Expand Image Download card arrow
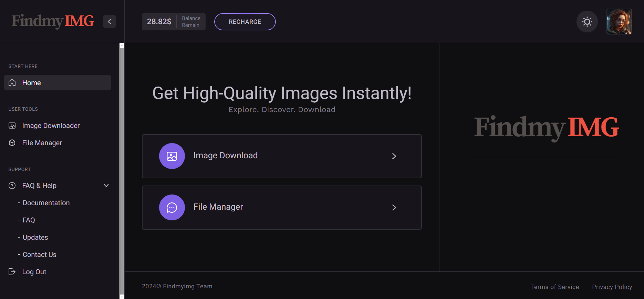Screen dimensions: 644x299 394,156
